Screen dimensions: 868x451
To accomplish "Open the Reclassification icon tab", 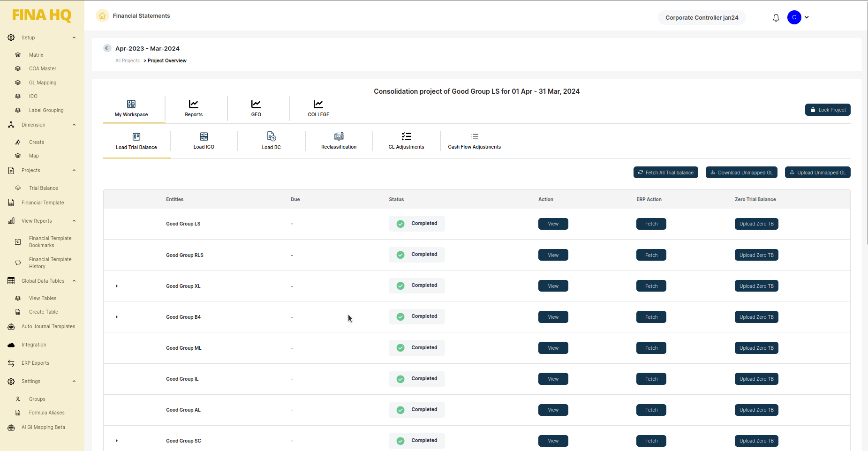I will pyautogui.click(x=339, y=137).
